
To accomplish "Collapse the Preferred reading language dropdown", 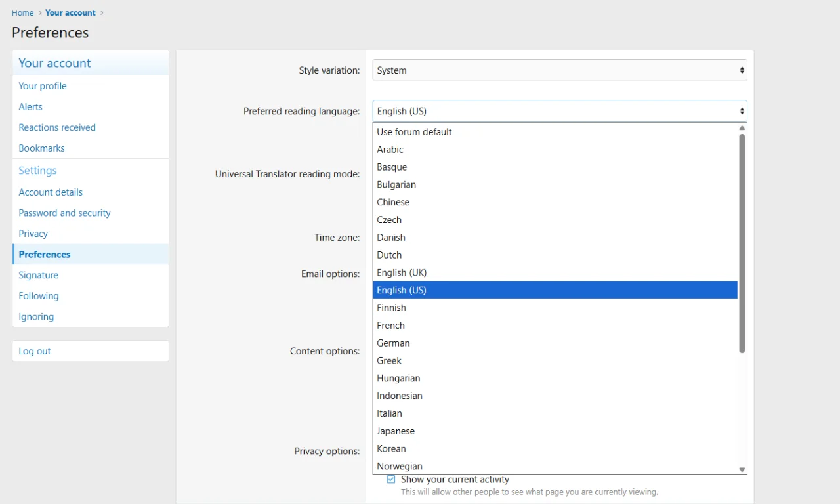I will tap(560, 111).
